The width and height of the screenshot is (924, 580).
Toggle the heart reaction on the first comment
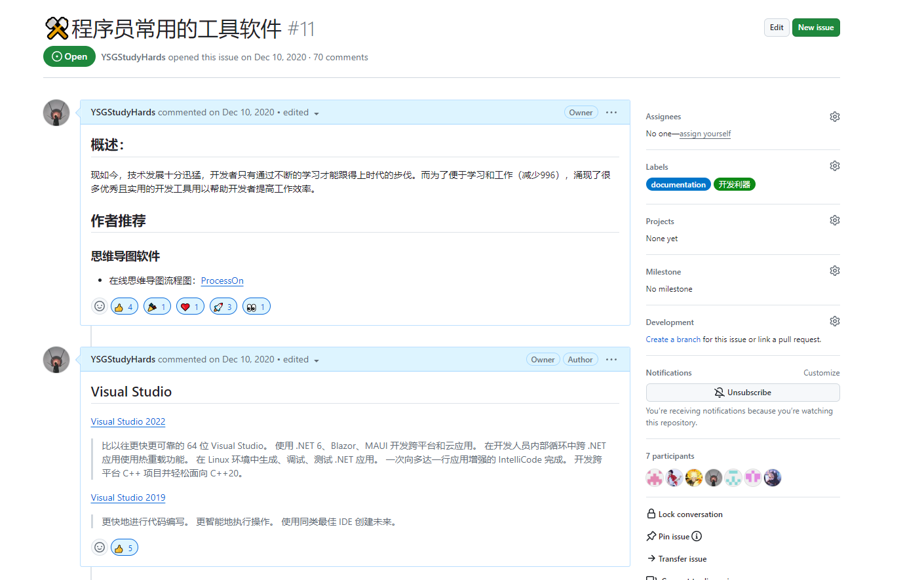[190, 305]
